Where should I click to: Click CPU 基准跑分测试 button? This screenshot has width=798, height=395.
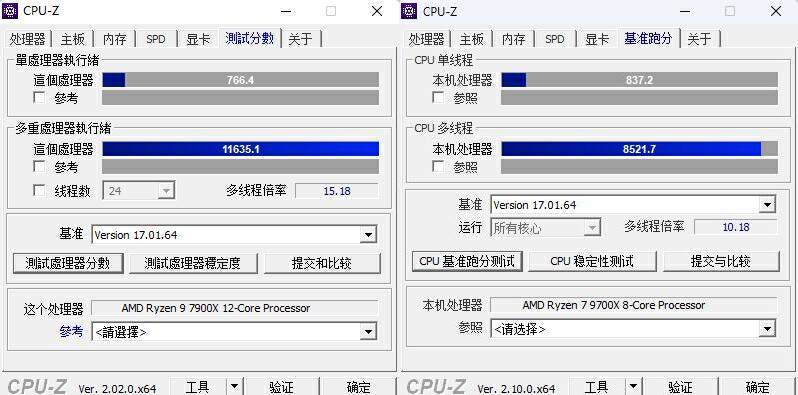point(467,261)
